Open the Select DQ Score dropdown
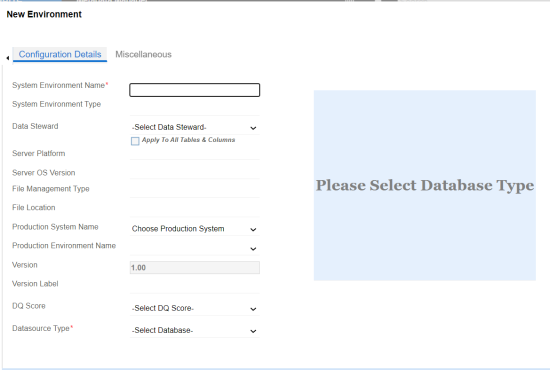The width and height of the screenshot is (550, 370). click(x=195, y=309)
